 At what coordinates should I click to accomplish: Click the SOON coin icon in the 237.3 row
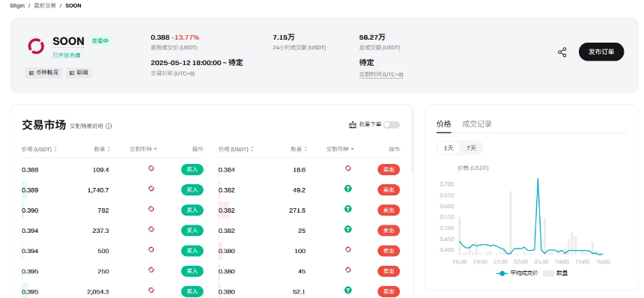point(151,229)
